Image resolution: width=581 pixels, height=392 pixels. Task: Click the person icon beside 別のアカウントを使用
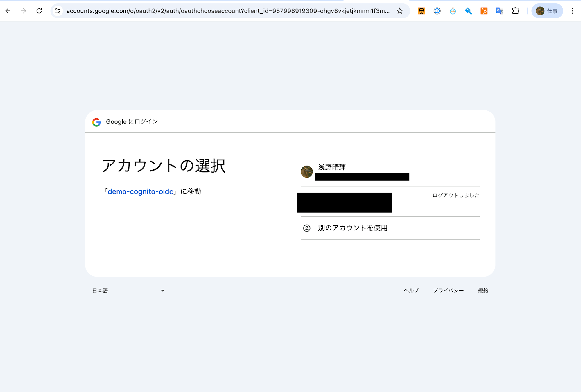point(307,228)
